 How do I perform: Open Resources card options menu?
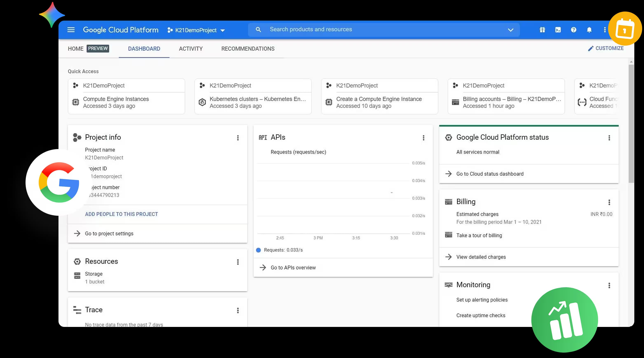click(x=238, y=262)
